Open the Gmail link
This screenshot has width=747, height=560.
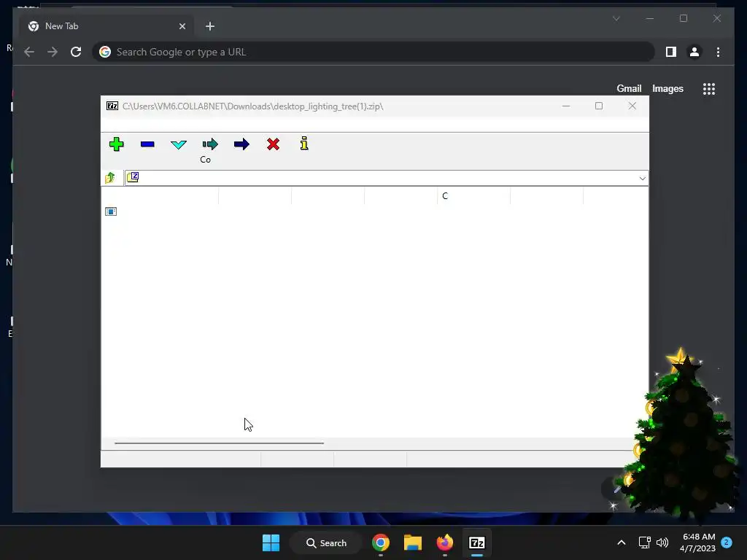click(x=629, y=88)
